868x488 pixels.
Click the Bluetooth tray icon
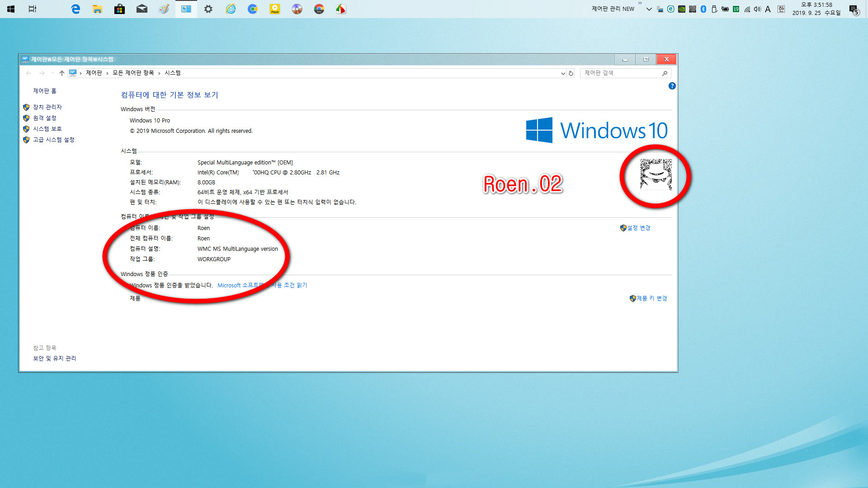pos(703,9)
